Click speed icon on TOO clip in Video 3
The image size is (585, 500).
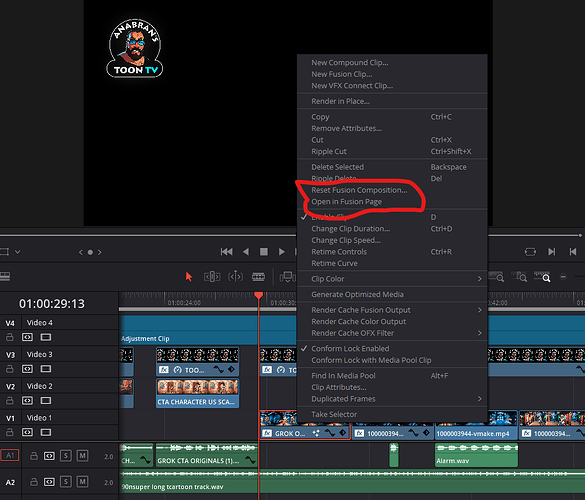(x=178, y=370)
